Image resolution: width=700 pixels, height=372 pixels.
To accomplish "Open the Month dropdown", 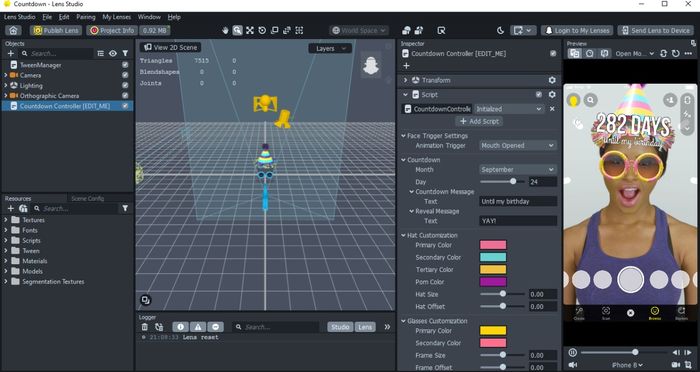I will tap(518, 170).
